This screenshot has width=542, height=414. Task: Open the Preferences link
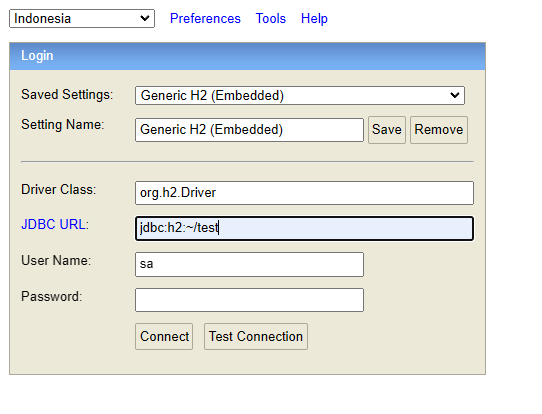pos(205,18)
